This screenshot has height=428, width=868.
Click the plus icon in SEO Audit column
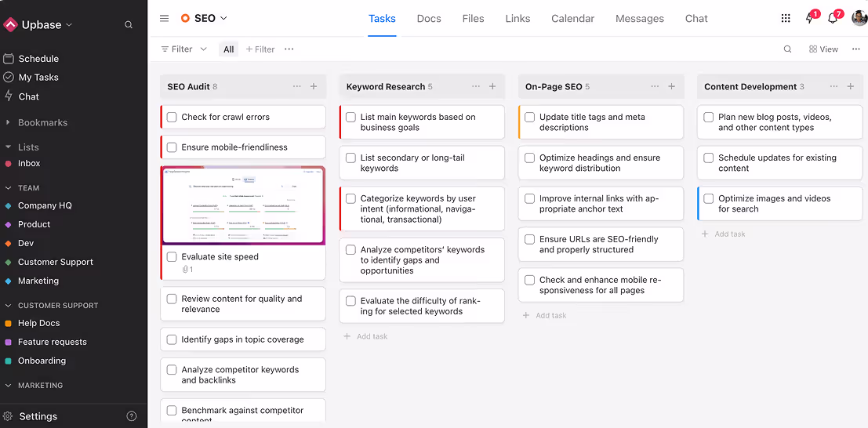click(x=314, y=86)
